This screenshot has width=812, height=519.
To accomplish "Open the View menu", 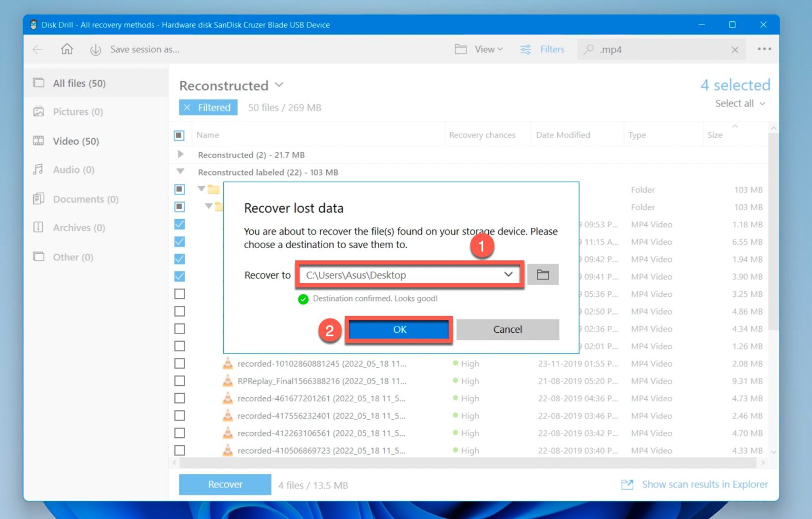I will click(x=479, y=49).
